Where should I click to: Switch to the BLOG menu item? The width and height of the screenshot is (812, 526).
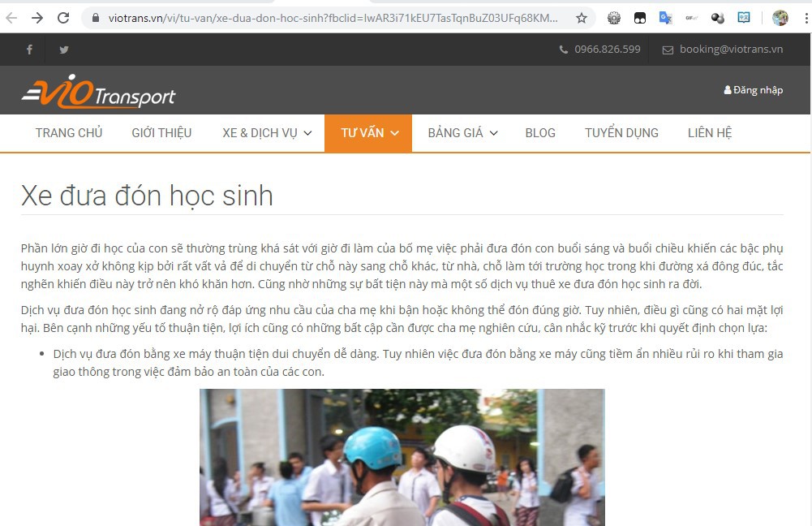(540, 132)
